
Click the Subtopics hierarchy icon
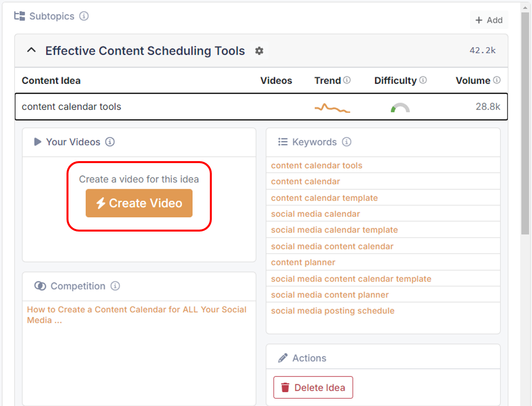[19, 16]
